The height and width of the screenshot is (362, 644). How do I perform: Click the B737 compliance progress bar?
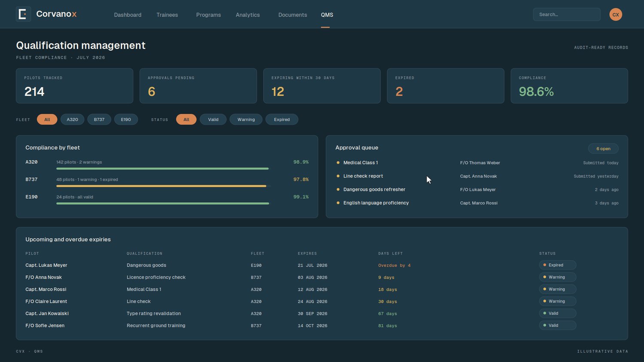point(163,186)
